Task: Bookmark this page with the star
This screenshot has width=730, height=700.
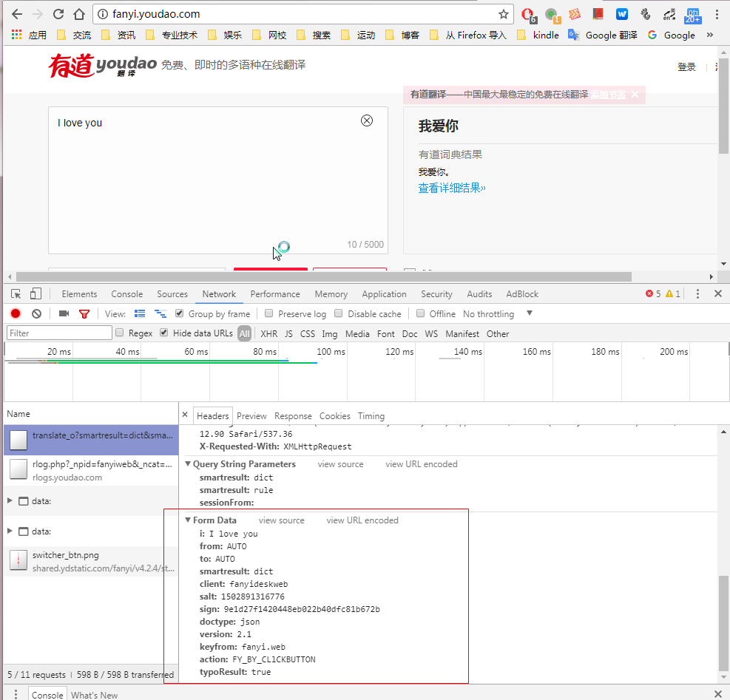Action: [x=504, y=14]
